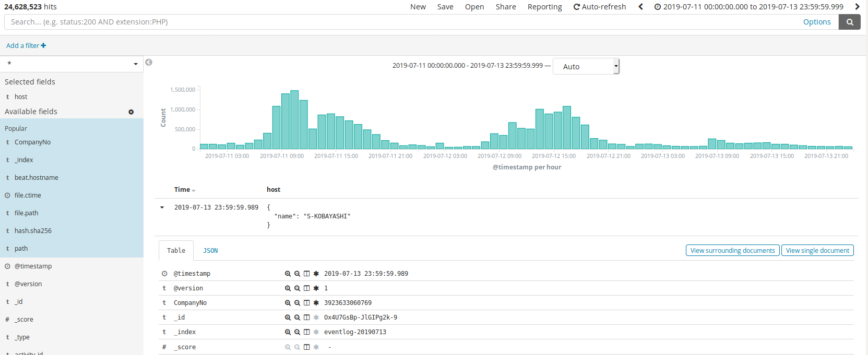Screen dimensions: 868x355
Task: Open field settings gear next to Available fields
Action: tap(131, 112)
